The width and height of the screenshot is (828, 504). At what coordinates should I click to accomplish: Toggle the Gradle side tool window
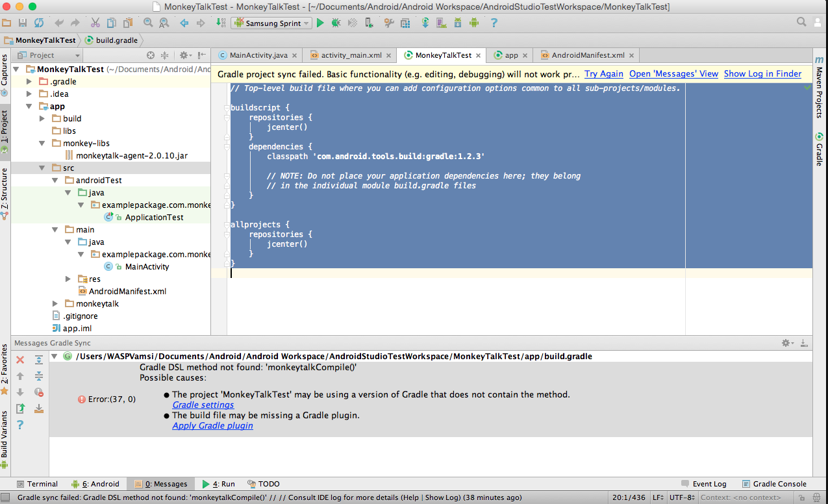(x=820, y=150)
